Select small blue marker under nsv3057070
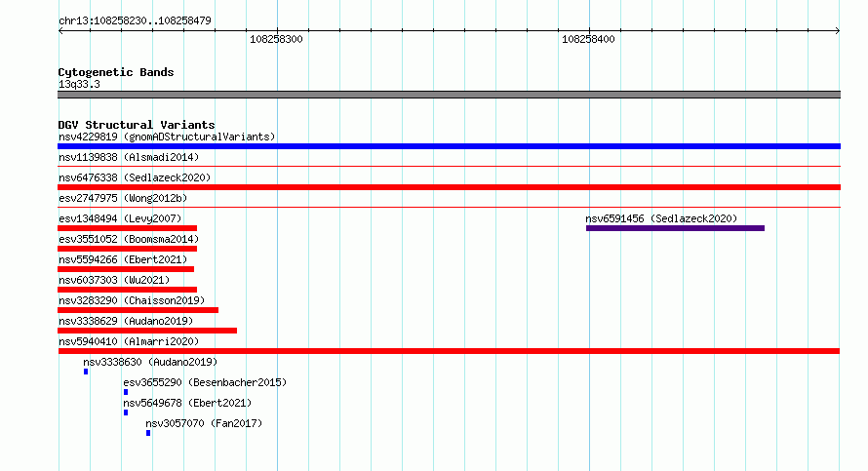868x471 pixels. [x=148, y=433]
